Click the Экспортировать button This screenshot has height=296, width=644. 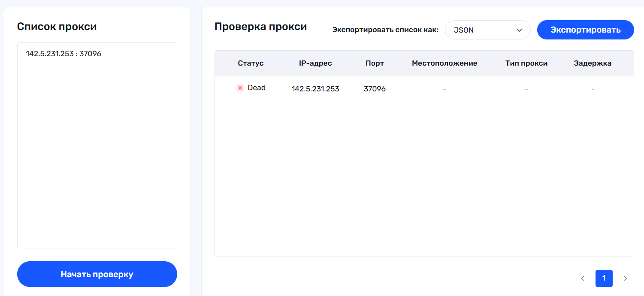tap(585, 30)
